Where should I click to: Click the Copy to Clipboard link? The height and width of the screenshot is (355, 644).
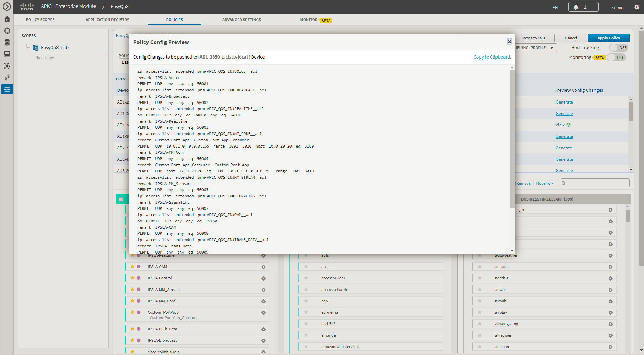492,57
